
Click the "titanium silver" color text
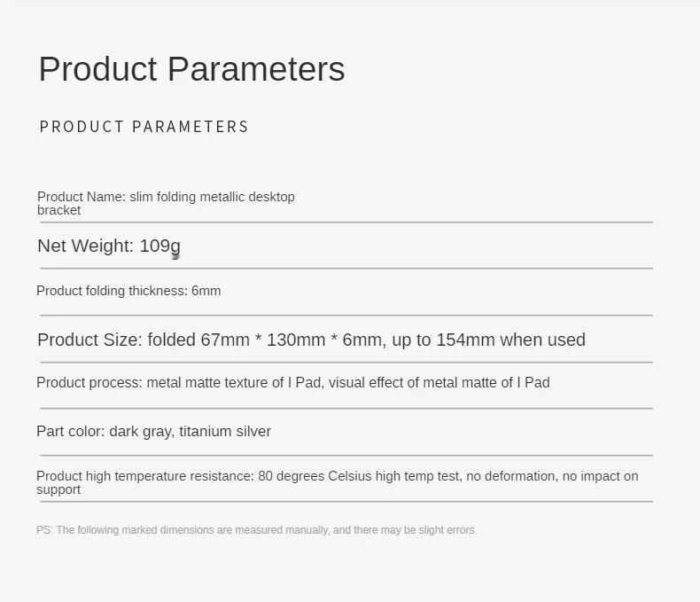pos(225,431)
